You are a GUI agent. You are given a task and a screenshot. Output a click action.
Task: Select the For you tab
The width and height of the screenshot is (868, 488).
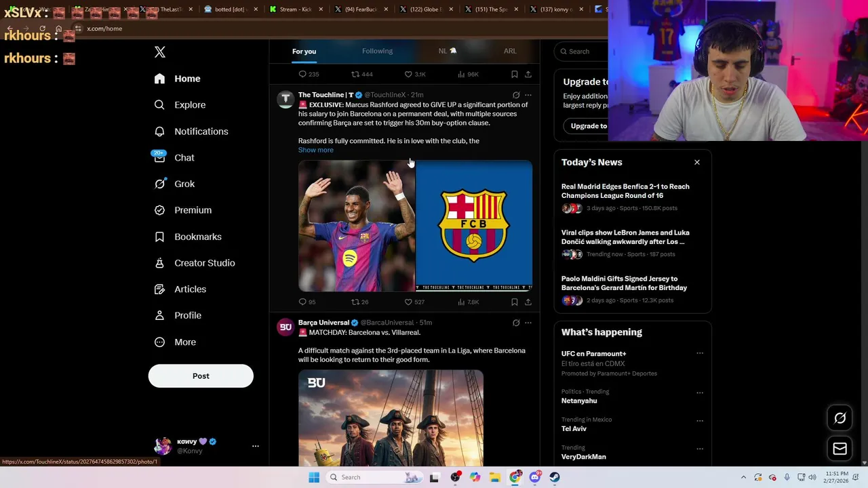point(304,52)
